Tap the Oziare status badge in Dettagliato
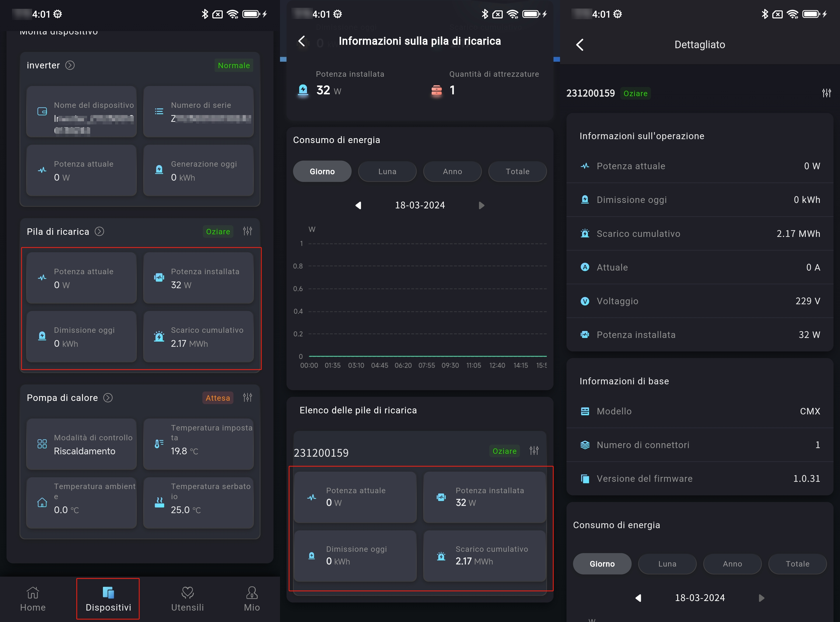840x622 pixels. tap(635, 93)
